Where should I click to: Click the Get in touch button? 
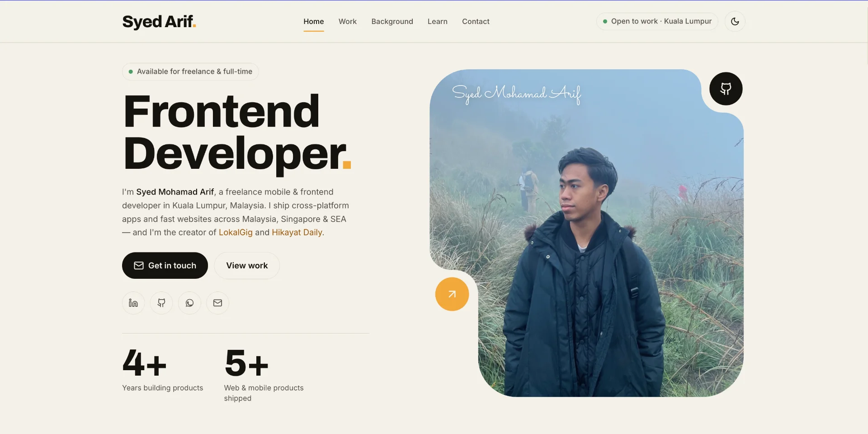(165, 266)
